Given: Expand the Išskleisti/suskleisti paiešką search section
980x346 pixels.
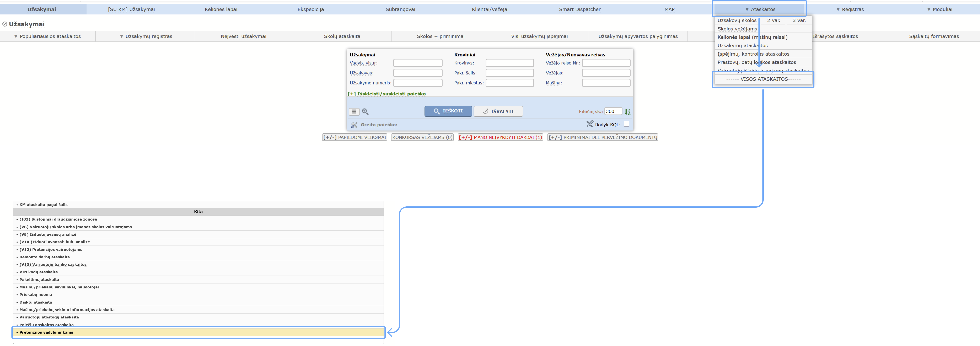Looking at the screenshot, I should (387, 94).
